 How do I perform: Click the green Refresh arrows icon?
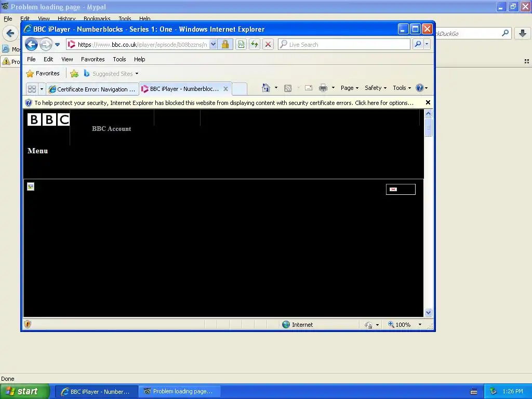tap(255, 44)
